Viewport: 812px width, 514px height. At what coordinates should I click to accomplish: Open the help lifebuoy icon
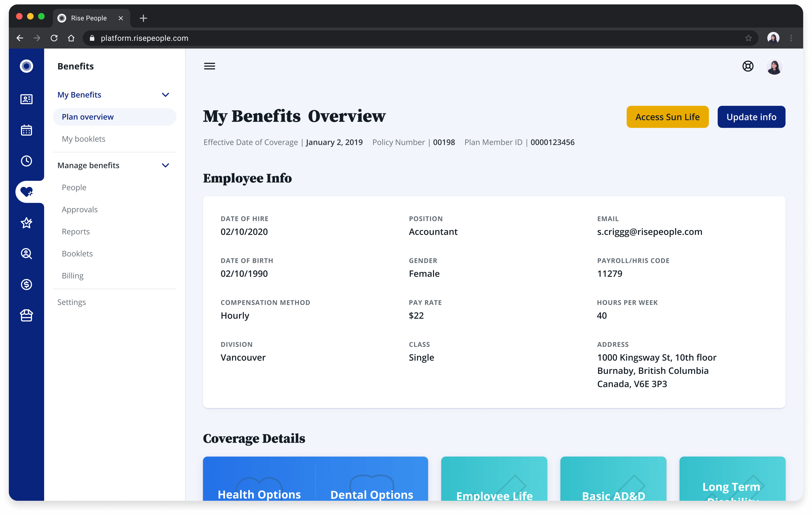pyautogui.click(x=747, y=66)
